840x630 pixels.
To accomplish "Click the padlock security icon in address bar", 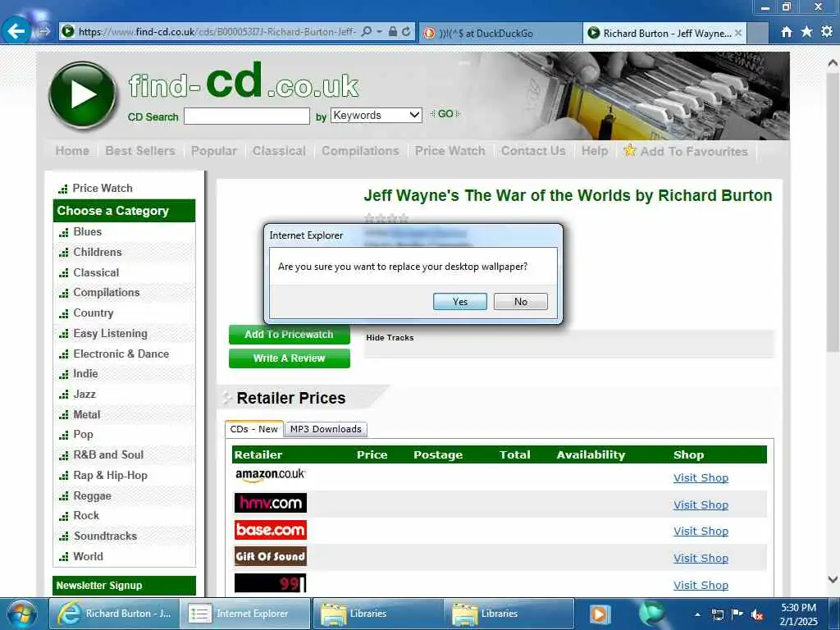I will (x=393, y=32).
